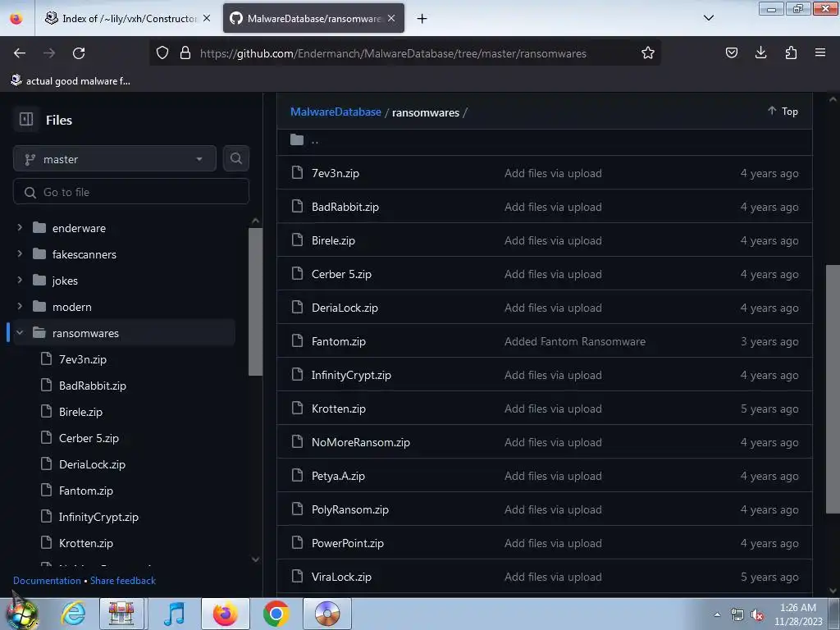Open ViraLock.zip in the file list
Viewport: 840px width, 630px height.
[341, 577]
